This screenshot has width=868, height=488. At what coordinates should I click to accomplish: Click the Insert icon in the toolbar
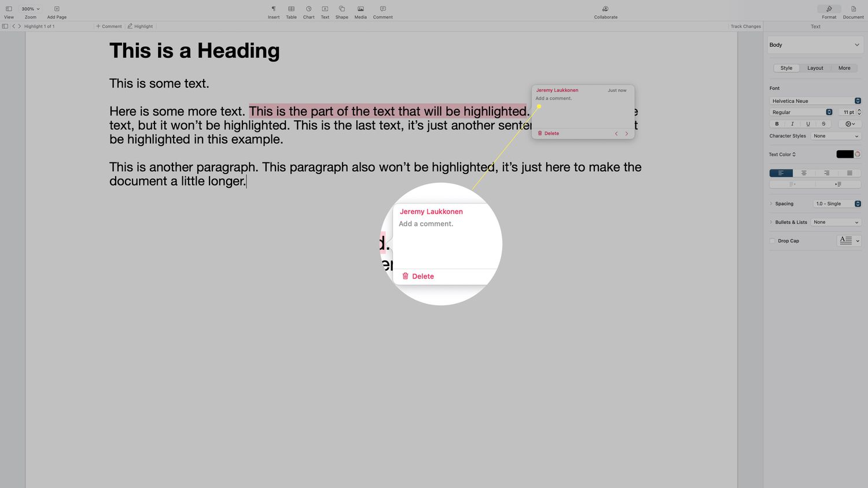click(274, 9)
